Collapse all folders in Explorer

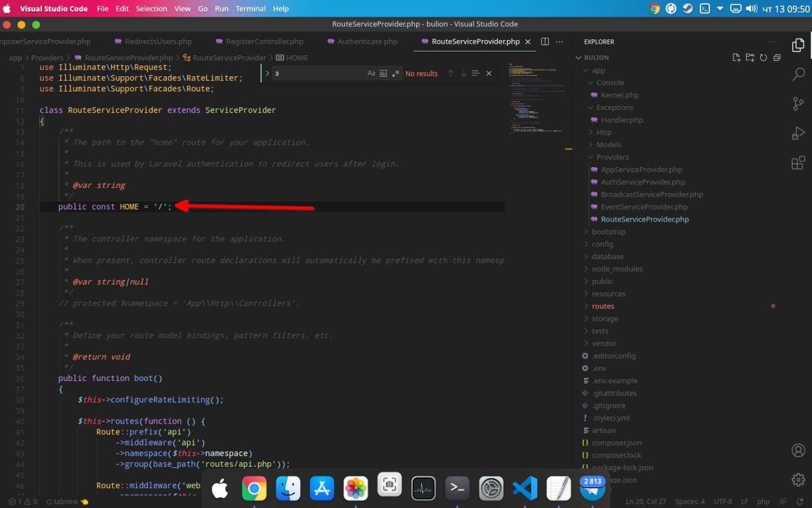[x=776, y=58]
